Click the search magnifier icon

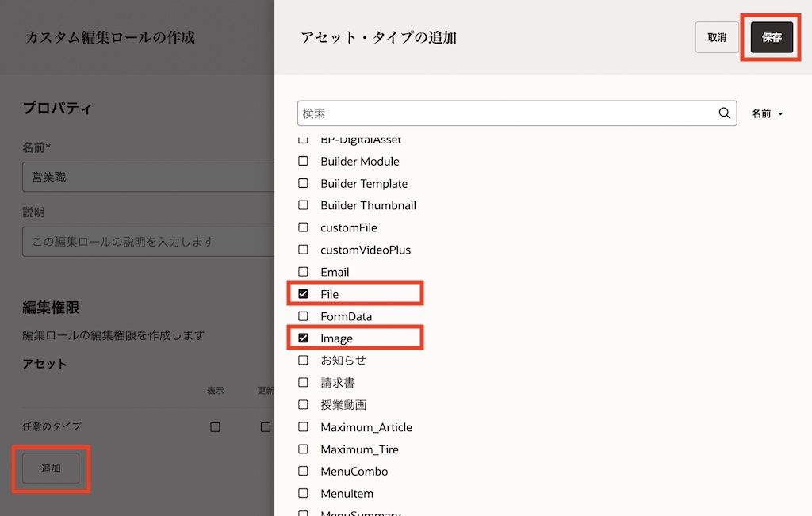724,113
